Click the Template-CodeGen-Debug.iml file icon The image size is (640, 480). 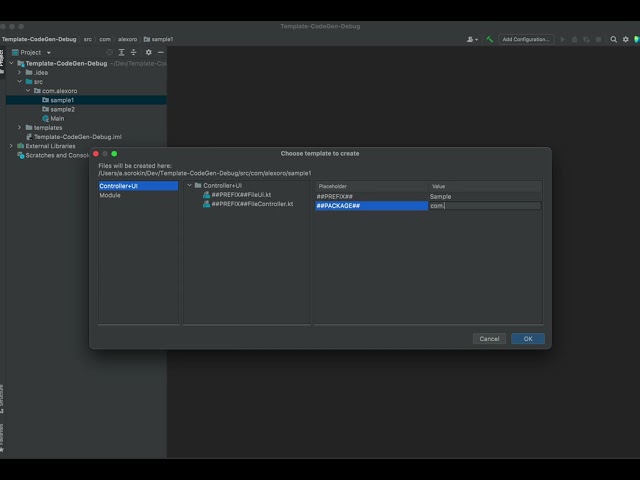pos(29,137)
